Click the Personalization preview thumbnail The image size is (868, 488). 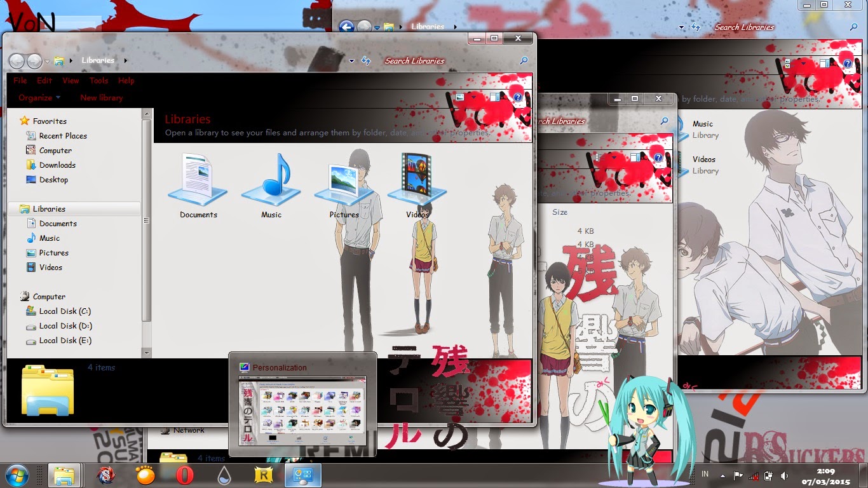(x=302, y=411)
